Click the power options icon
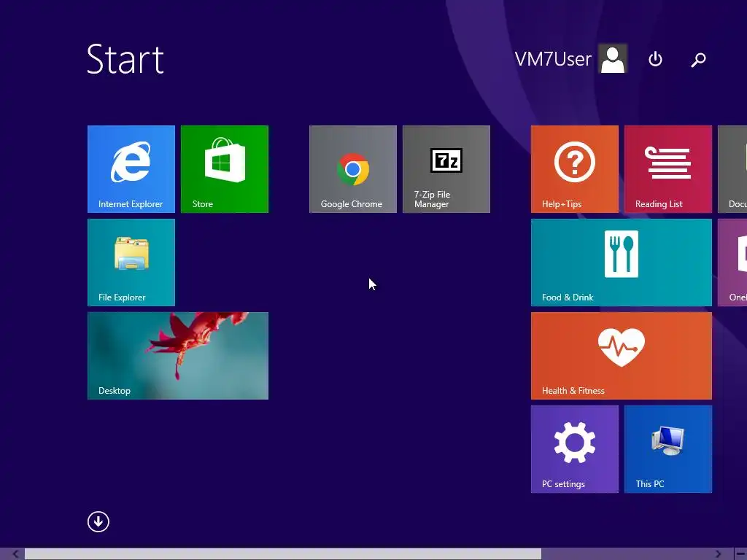Screen dimensions: 747x560 pos(656,59)
